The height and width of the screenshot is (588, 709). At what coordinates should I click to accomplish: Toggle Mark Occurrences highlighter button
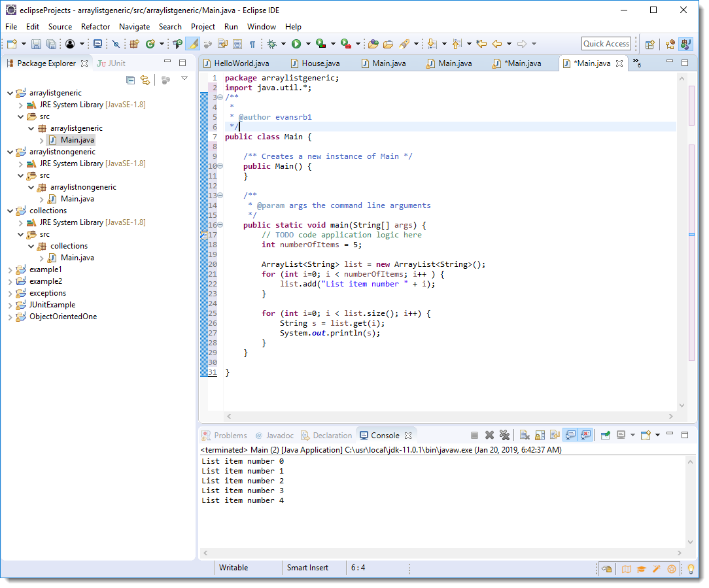coord(193,44)
